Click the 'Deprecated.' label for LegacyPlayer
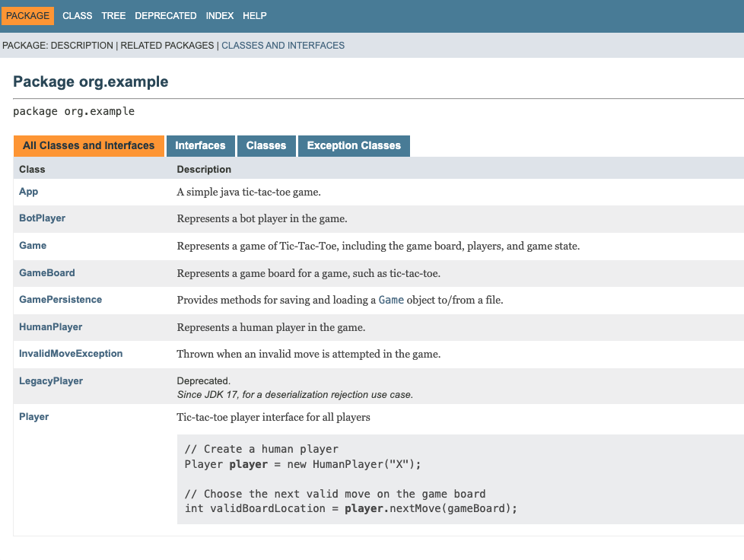 (204, 381)
